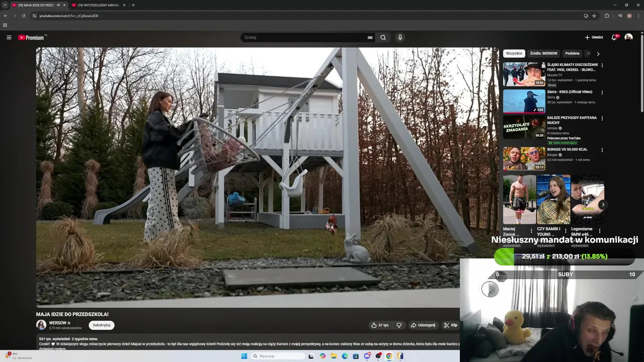Launch Microsoft Edge from the taskbar

345,356
